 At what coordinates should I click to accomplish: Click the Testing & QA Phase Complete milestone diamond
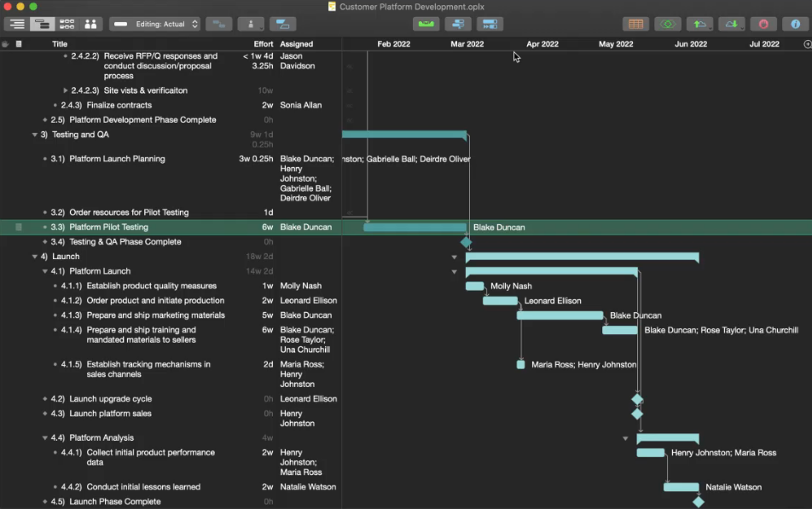point(466,242)
